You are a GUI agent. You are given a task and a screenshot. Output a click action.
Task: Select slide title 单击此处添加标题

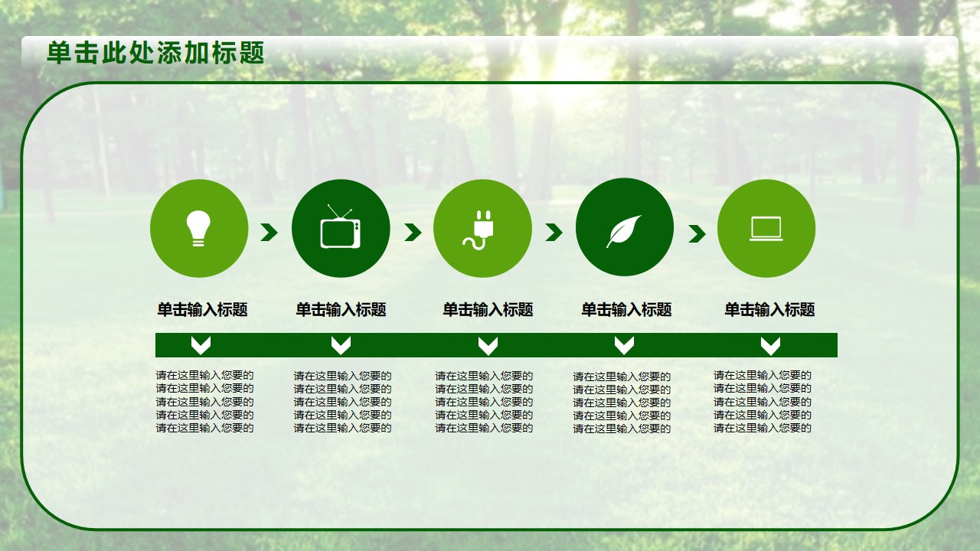[155, 53]
